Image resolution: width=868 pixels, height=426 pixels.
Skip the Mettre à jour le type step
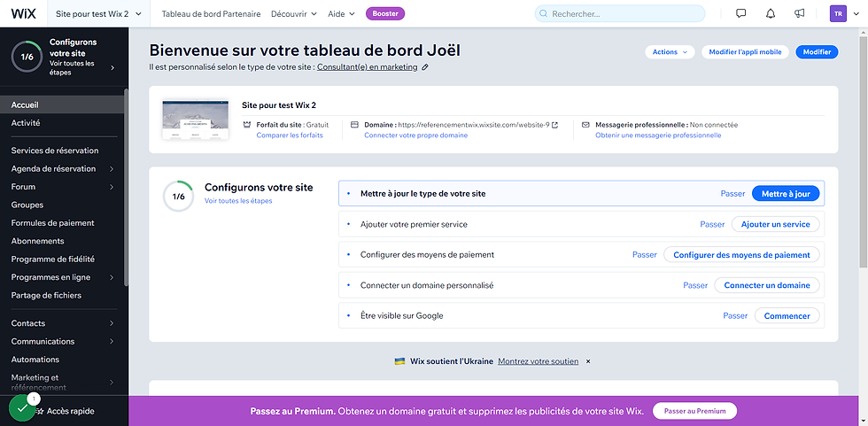pyautogui.click(x=733, y=194)
